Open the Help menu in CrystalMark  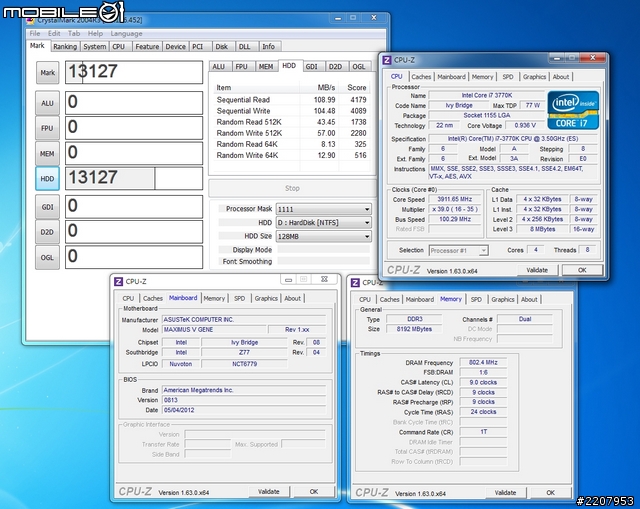[x=95, y=33]
